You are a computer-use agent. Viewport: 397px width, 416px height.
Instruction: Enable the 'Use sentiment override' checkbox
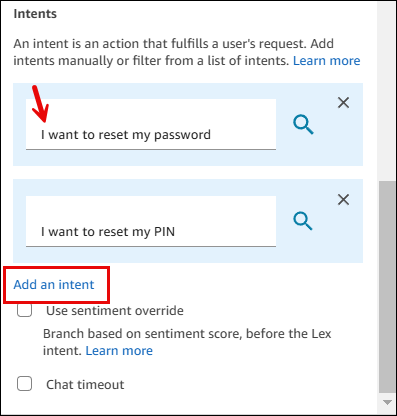pos(24,310)
